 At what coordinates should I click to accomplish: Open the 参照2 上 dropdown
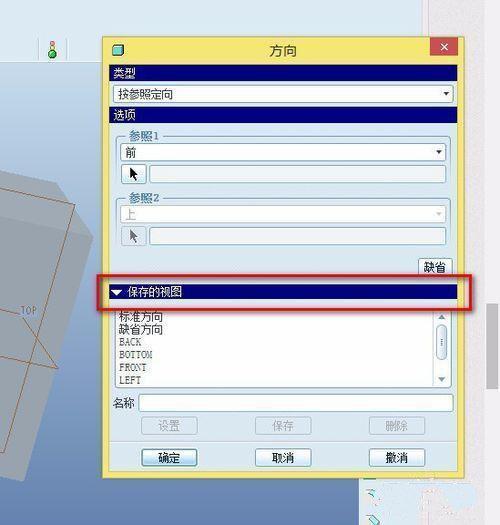[283, 214]
